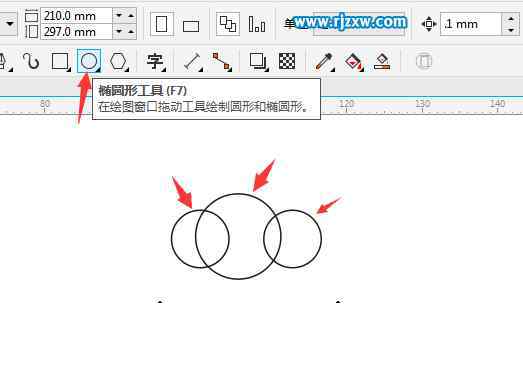Toggle landscape page orientation

click(191, 25)
